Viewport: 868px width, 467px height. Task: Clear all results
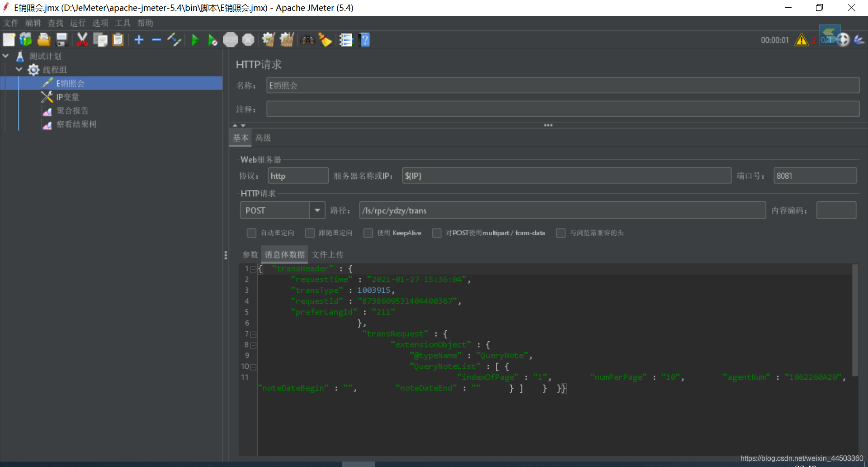pos(287,40)
